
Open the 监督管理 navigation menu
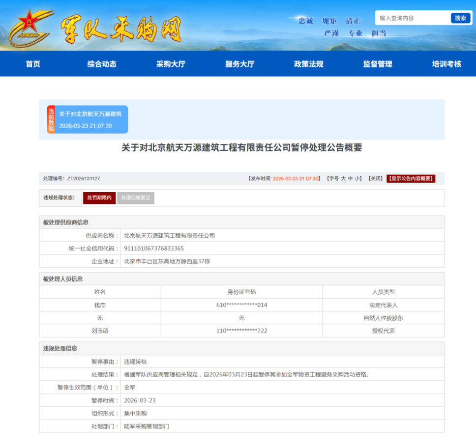(378, 64)
